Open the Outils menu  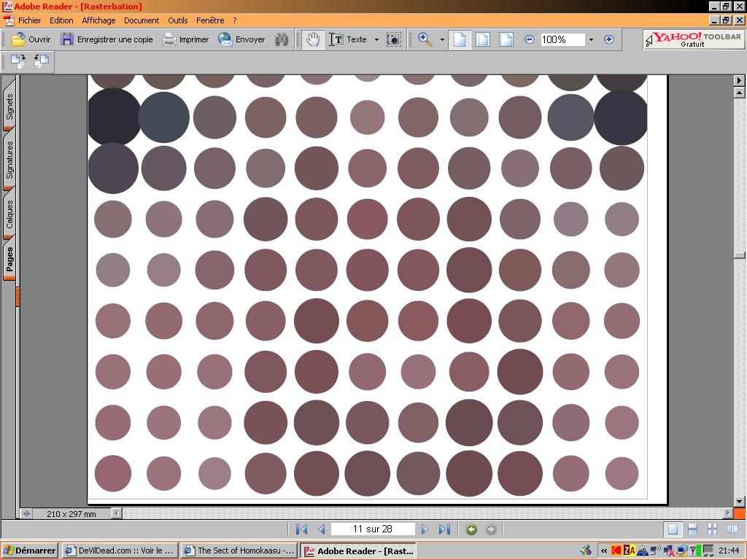pyautogui.click(x=178, y=20)
